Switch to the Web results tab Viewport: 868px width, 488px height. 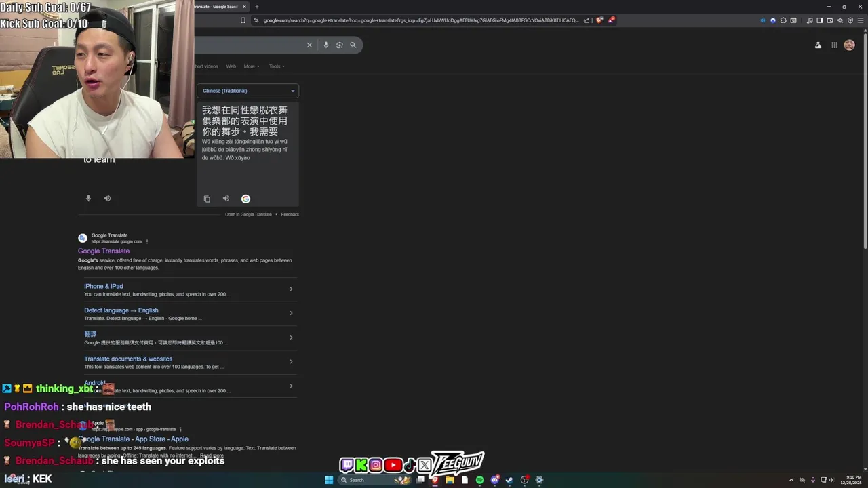coord(231,66)
